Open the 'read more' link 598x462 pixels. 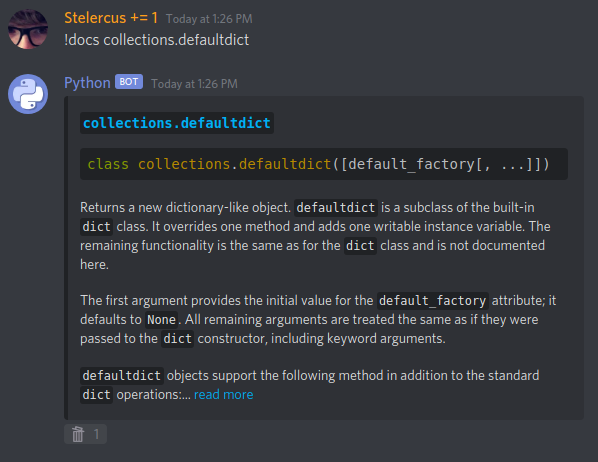pyautogui.click(x=223, y=394)
